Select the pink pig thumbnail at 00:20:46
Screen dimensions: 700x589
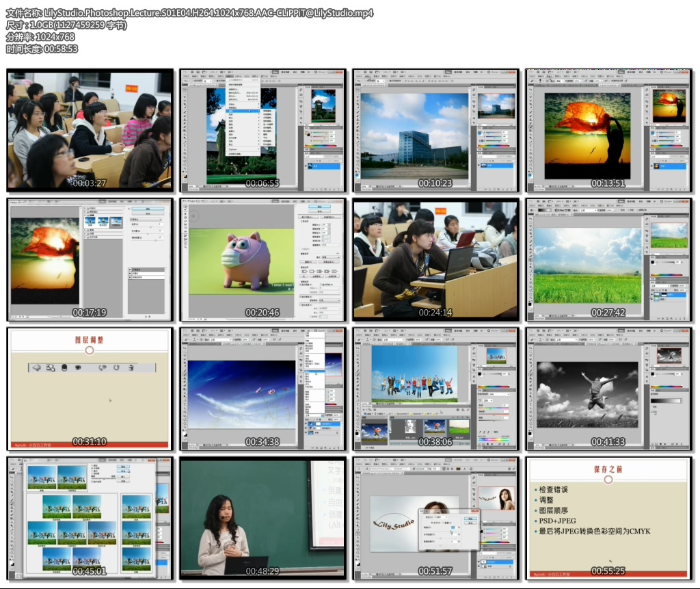pos(262,259)
